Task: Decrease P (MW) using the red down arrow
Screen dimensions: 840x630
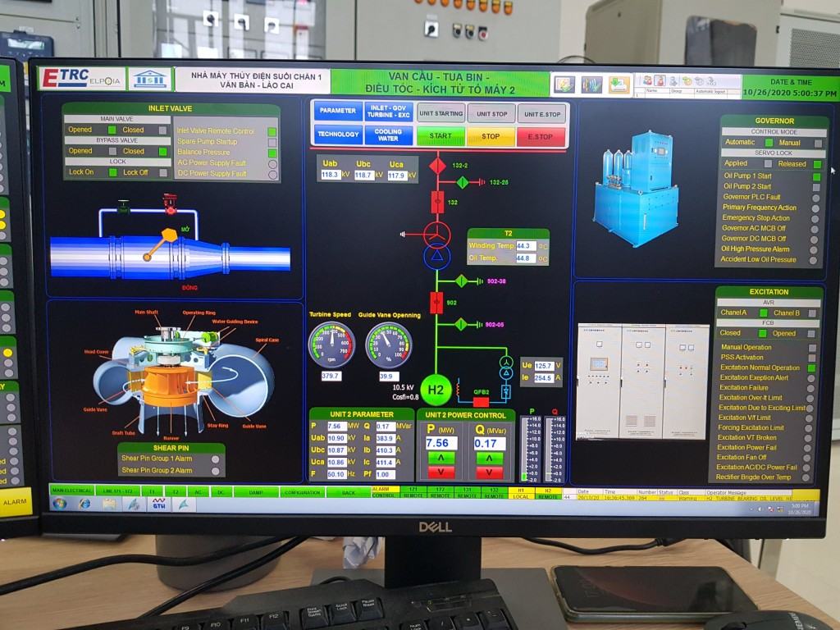Action: 441,472
